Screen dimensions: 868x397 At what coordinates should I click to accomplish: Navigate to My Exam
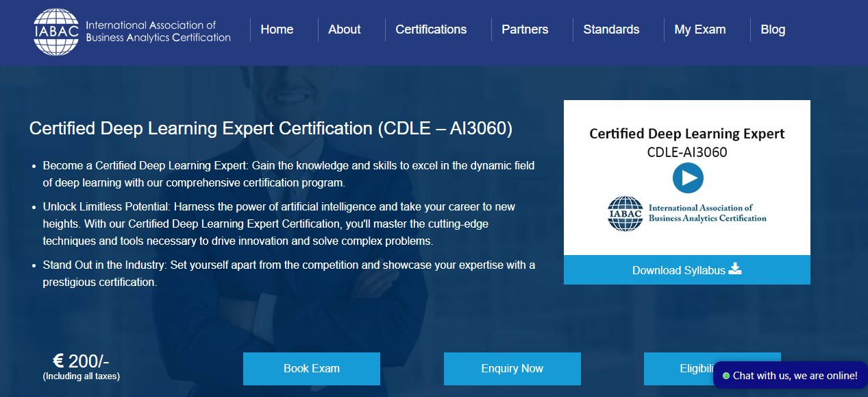(x=699, y=29)
